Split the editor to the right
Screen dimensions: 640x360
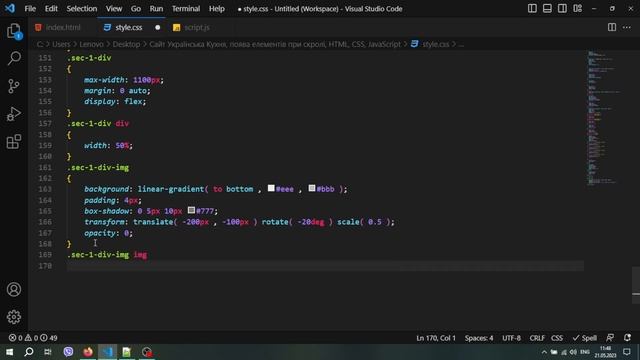[x=612, y=27]
